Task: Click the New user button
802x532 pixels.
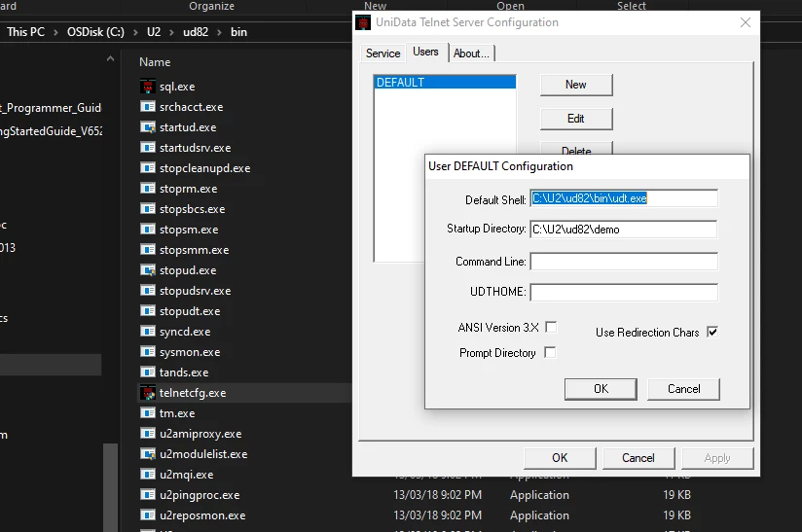Action: tap(576, 85)
